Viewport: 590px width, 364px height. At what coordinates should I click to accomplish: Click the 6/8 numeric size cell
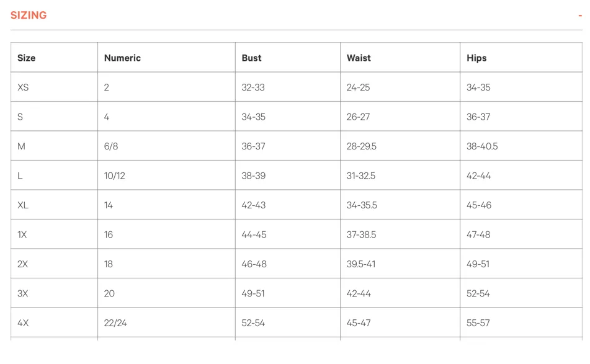click(111, 146)
